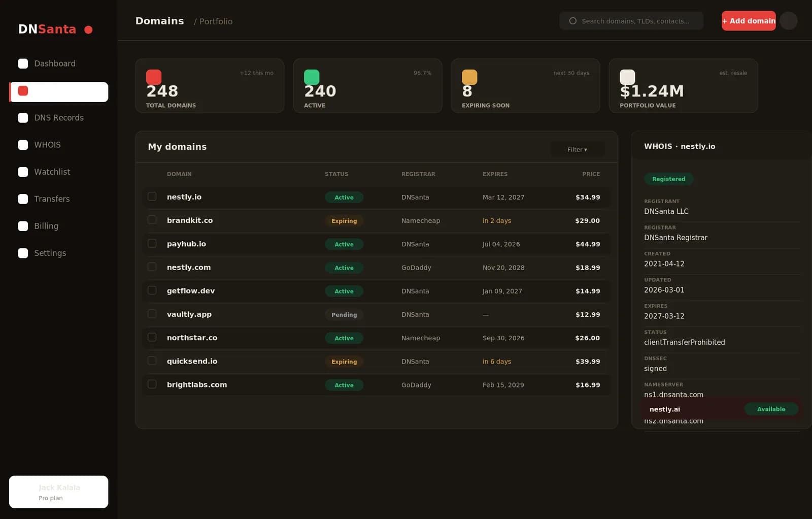Screen dimensions: 812x519
Task: Click the DNSanta logo
Action: (x=47, y=29)
